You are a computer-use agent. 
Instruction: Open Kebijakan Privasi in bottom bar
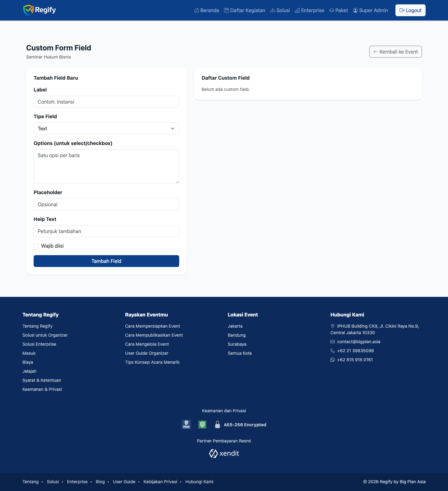point(160,482)
